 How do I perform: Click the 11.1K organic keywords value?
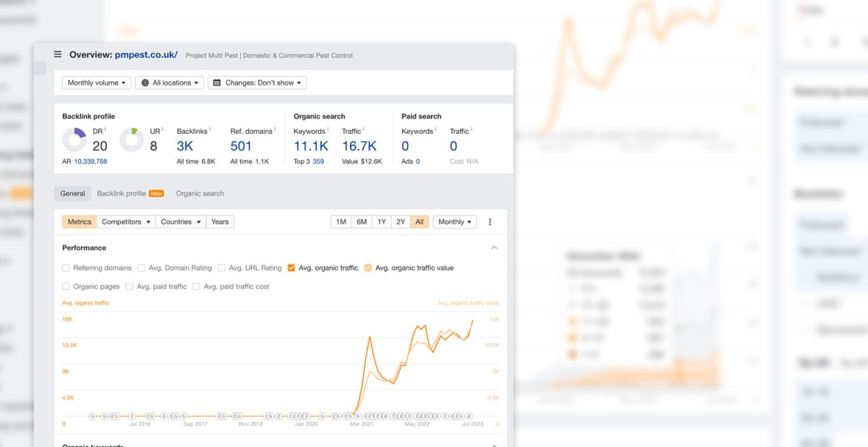pos(311,146)
